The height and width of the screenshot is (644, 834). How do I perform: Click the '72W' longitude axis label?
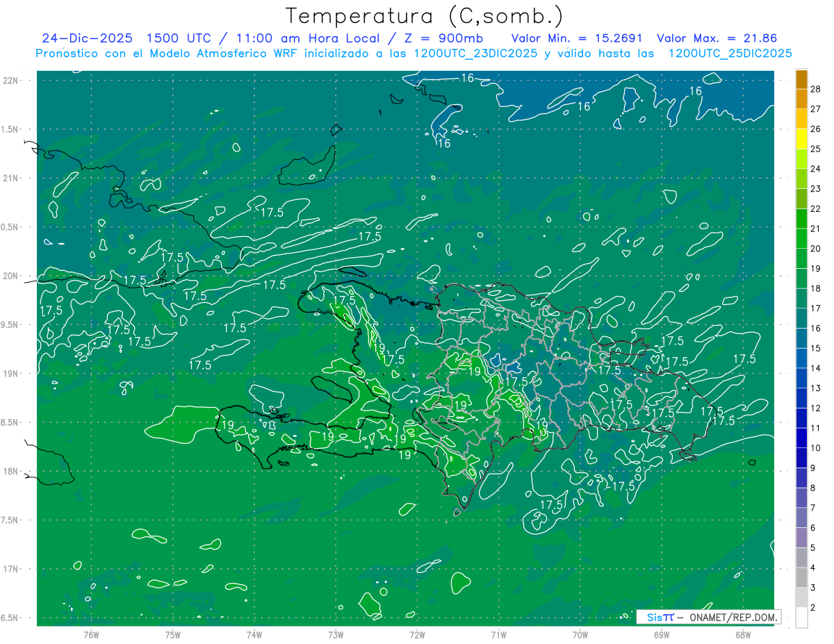[x=417, y=634]
